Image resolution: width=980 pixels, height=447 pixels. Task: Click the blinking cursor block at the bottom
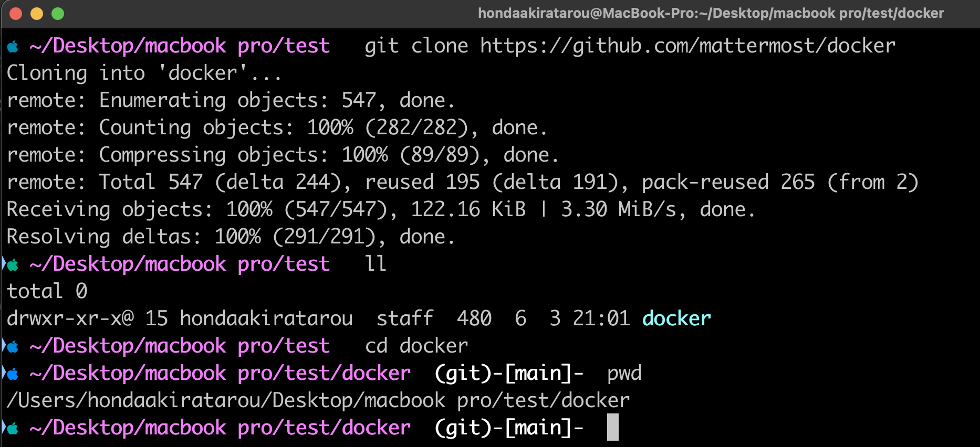tap(613, 427)
